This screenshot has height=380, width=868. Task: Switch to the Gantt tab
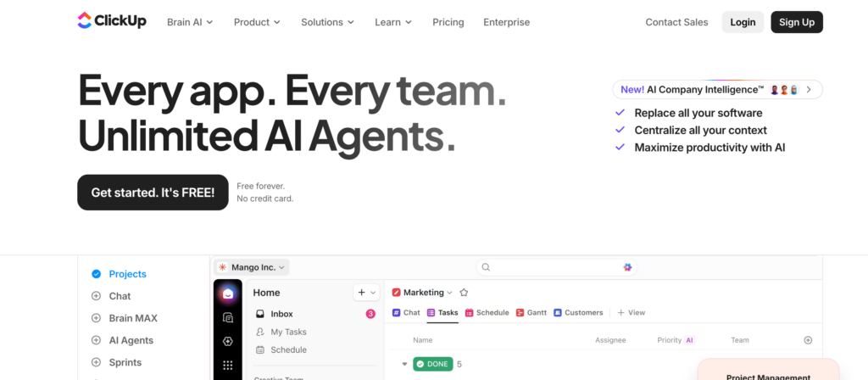pyautogui.click(x=531, y=313)
